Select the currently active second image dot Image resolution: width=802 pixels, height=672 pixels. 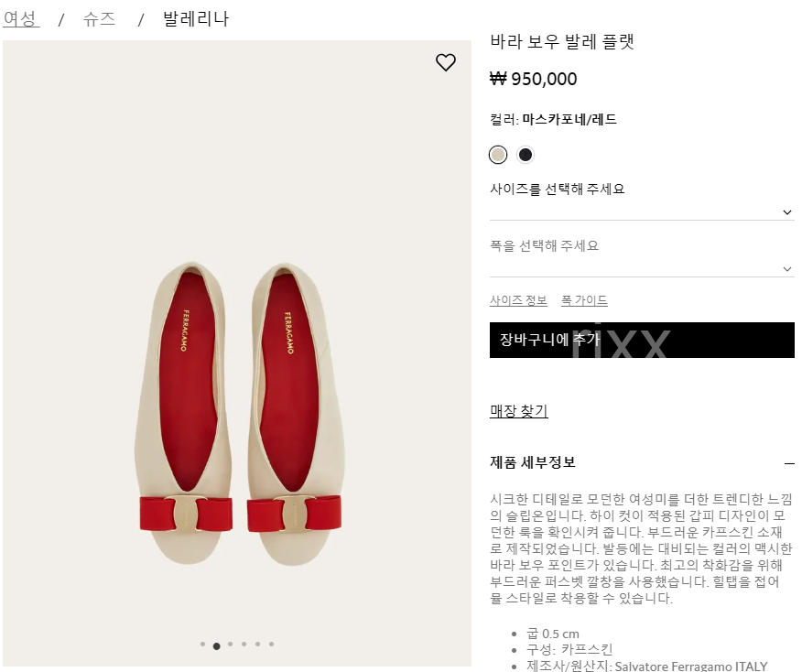point(216,645)
